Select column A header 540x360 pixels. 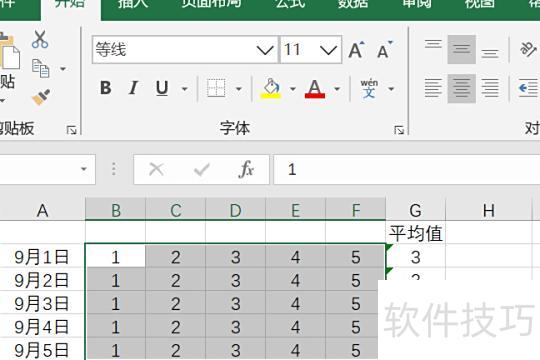pos(42,210)
